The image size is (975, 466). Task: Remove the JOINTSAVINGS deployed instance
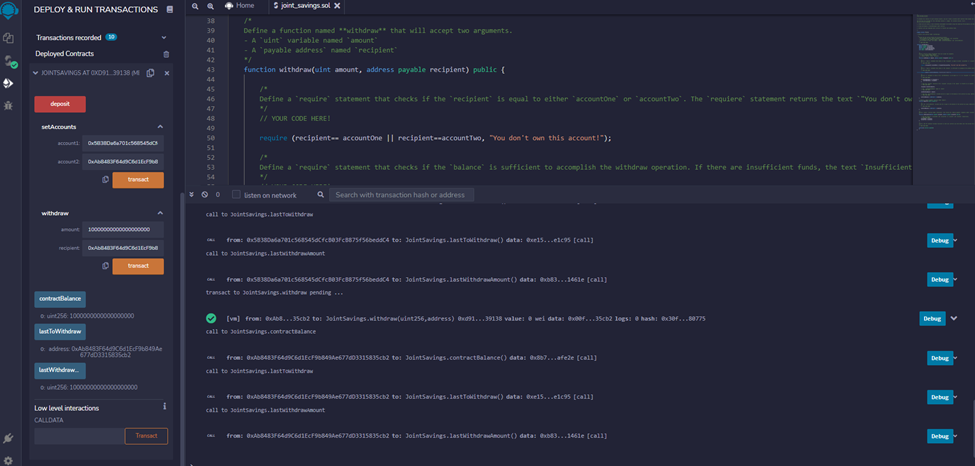point(167,73)
